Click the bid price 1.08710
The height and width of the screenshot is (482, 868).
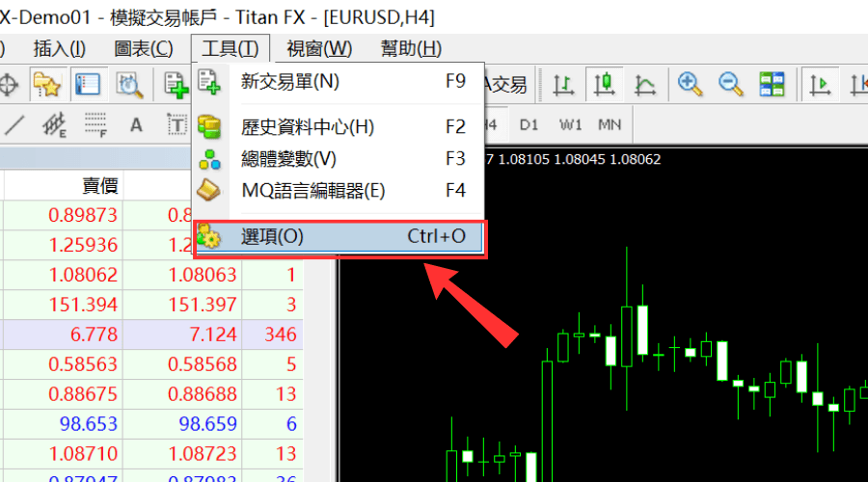click(83, 454)
